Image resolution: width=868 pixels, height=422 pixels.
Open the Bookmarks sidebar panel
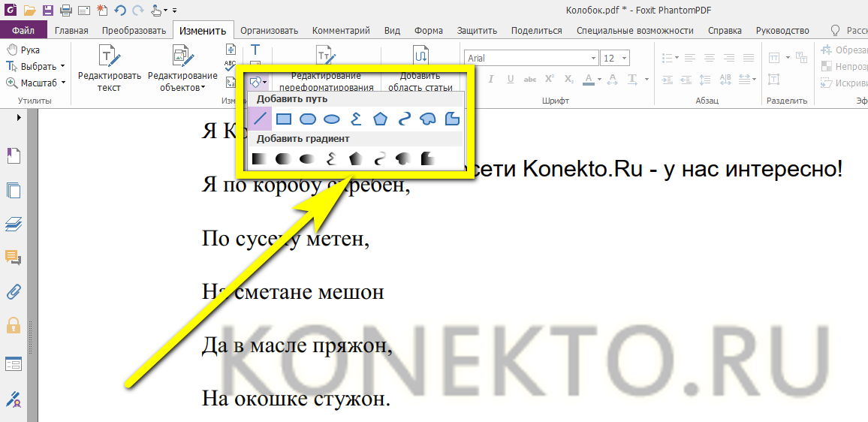coord(13,155)
